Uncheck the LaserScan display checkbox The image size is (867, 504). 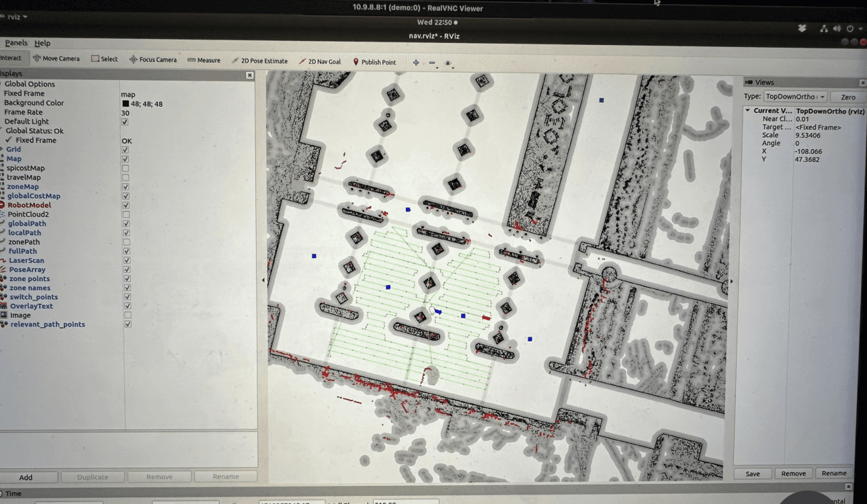pyautogui.click(x=126, y=261)
